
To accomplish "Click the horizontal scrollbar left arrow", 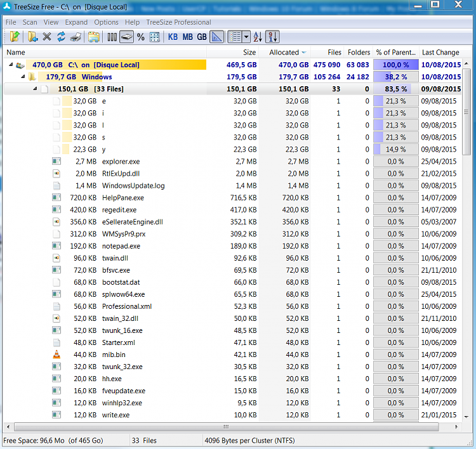I will (8, 427).
